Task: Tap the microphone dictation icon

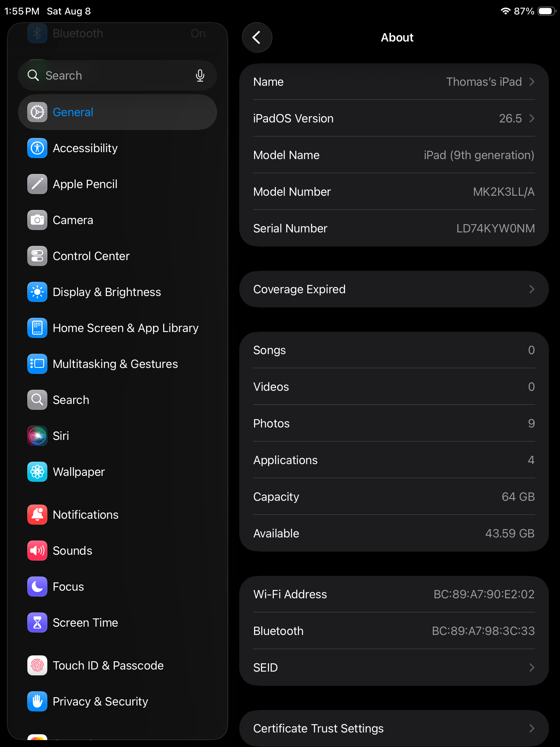Action: [x=200, y=75]
